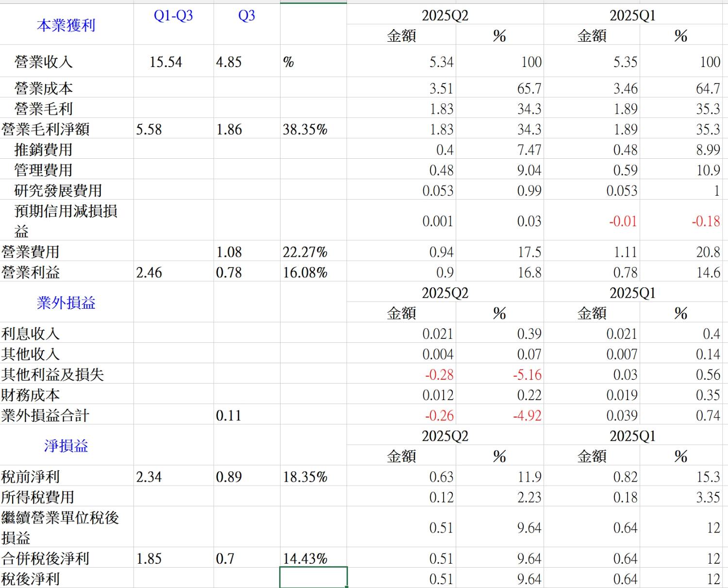The height and width of the screenshot is (588, 728).
Task: Select the 22.27% 營業費用 percentage cell
Action: [x=305, y=252]
